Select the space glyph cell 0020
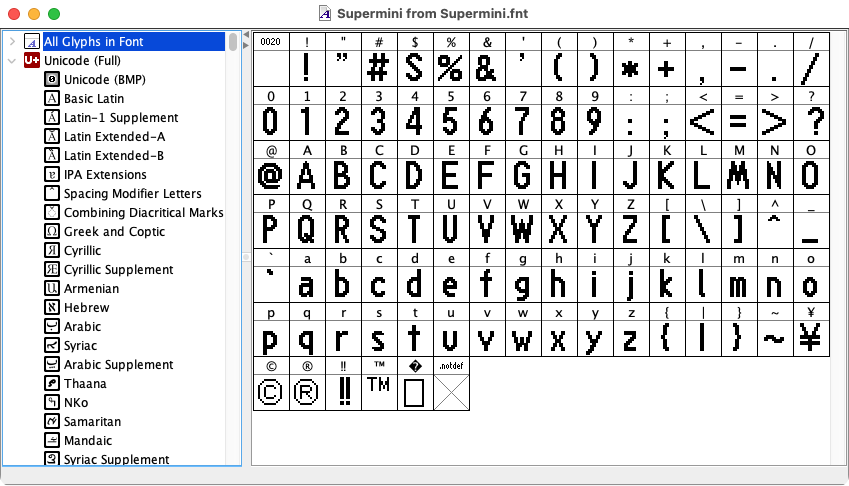The image size is (849, 486). click(271, 60)
